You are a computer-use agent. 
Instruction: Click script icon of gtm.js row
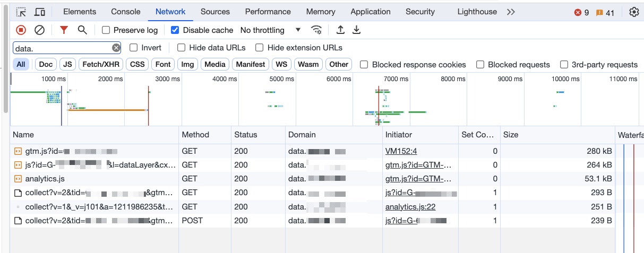(18, 151)
